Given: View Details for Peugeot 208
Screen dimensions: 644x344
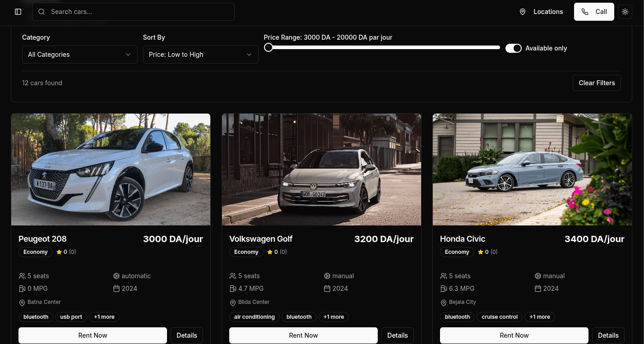Looking at the screenshot, I should point(187,335).
